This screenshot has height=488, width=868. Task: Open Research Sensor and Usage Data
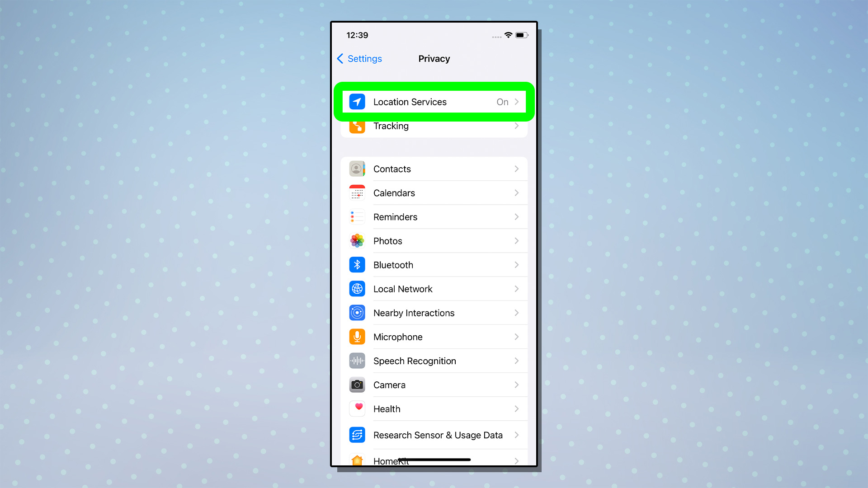[434, 435]
